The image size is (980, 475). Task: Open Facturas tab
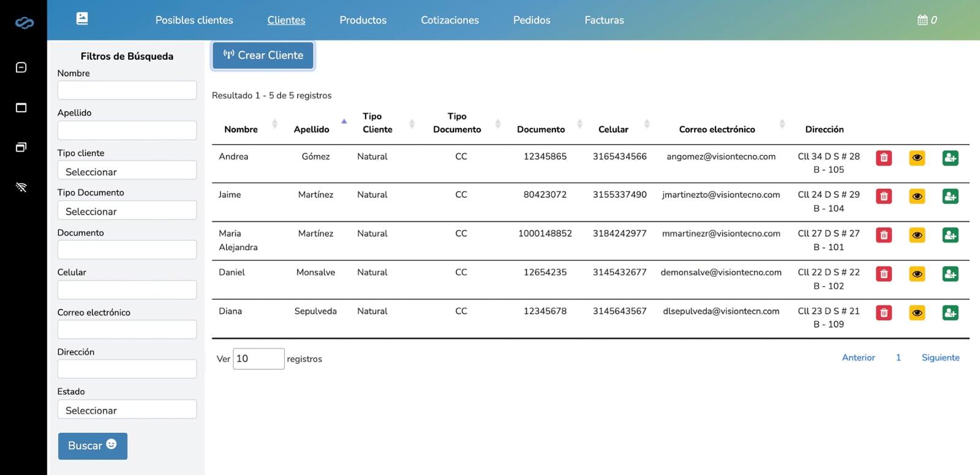click(x=604, y=20)
